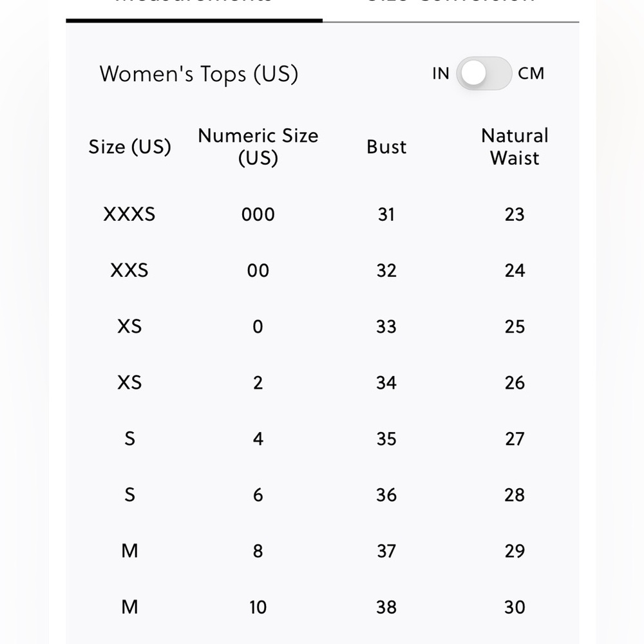Click the Women's Tops (US) heading
644x644 pixels.
click(199, 74)
